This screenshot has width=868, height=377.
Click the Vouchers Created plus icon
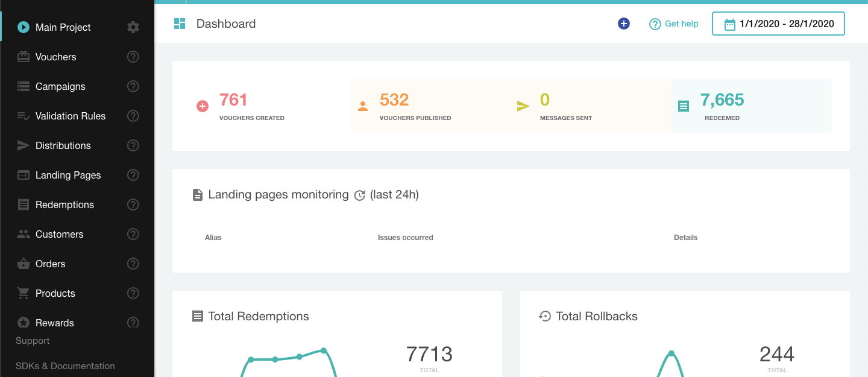tap(203, 106)
